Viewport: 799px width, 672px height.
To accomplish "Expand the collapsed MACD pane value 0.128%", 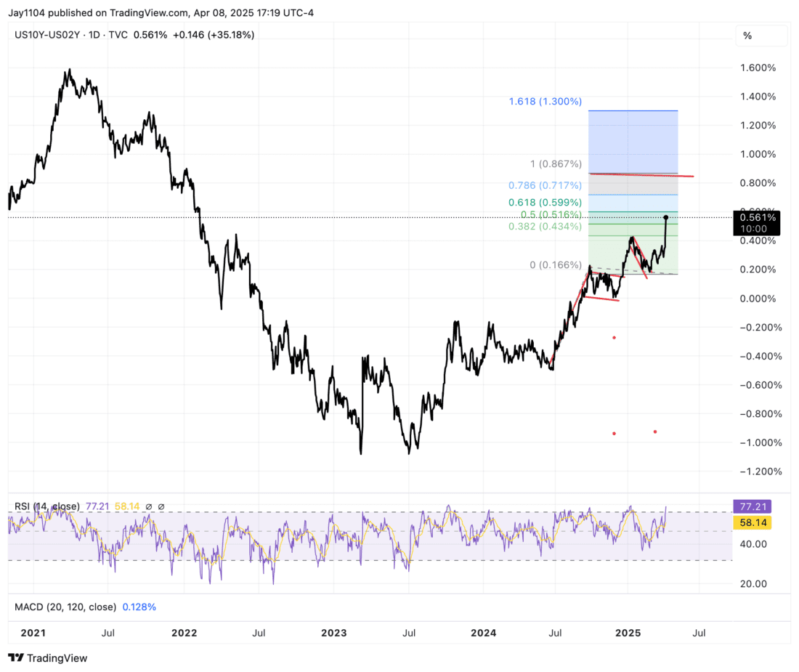I will click(x=139, y=607).
